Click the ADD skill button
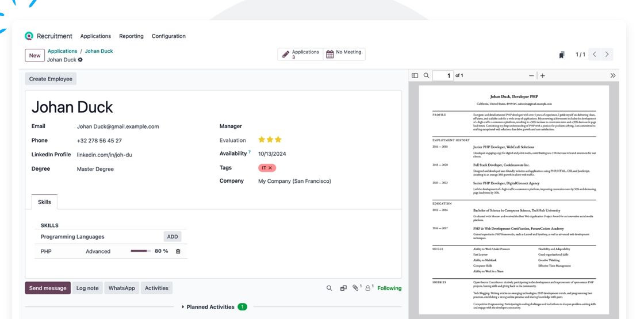 coord(172,236)
